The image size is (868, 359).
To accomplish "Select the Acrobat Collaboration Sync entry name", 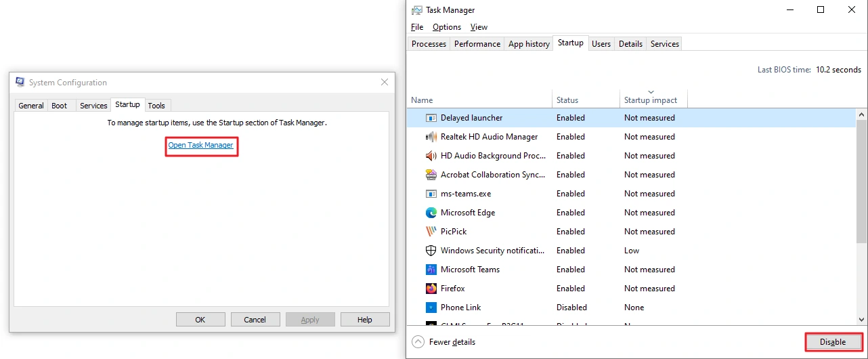I will pos(493,175).
